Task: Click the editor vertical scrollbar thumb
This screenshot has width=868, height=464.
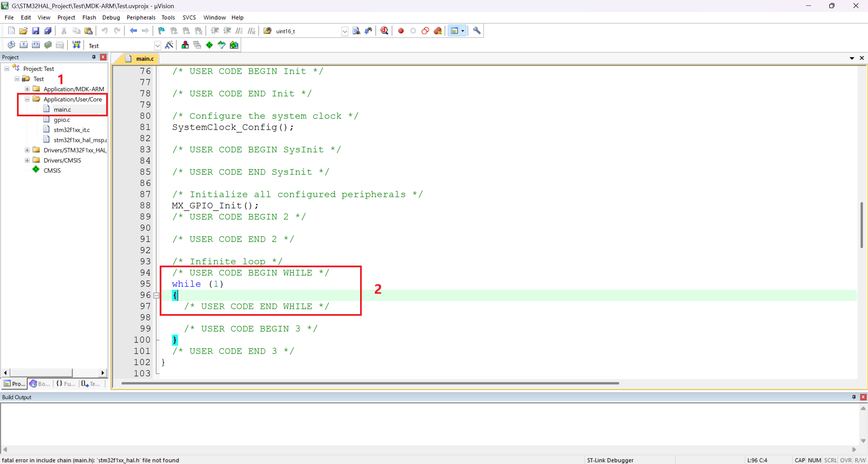Action: [861, 225]
